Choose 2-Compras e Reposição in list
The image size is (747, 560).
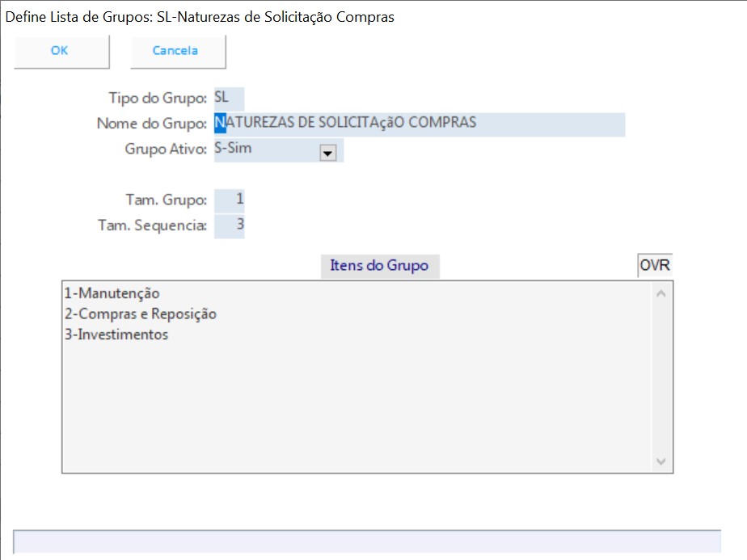point(140,314)
